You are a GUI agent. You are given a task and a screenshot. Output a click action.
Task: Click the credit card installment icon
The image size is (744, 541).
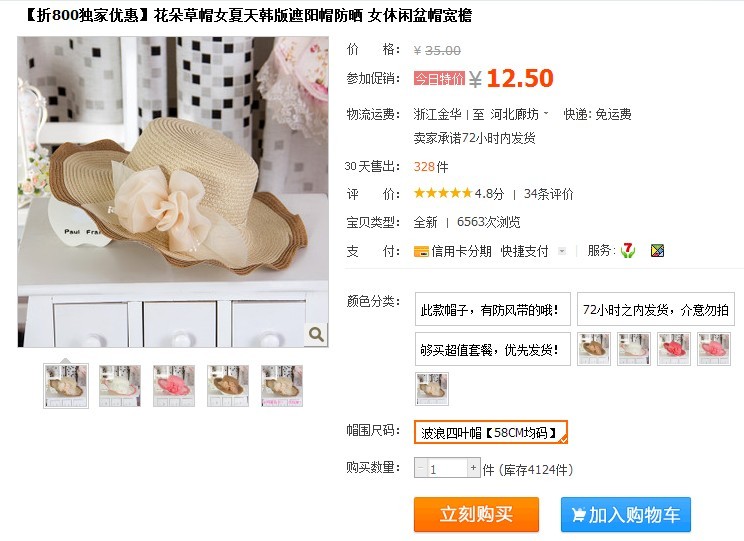click(x=421, y=252)
